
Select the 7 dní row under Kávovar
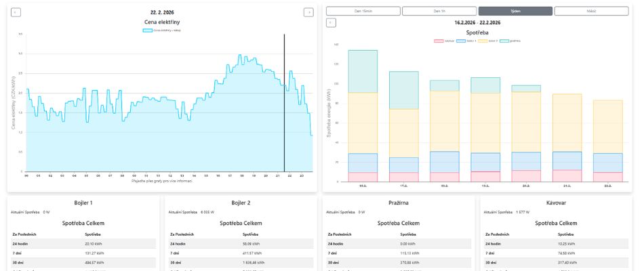tap(556, 253)
